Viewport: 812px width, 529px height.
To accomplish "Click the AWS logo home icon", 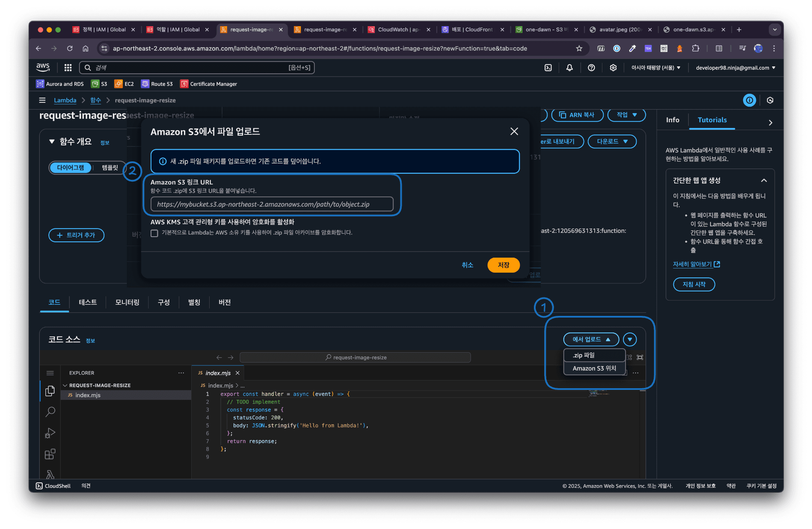I will pos(43,67).
